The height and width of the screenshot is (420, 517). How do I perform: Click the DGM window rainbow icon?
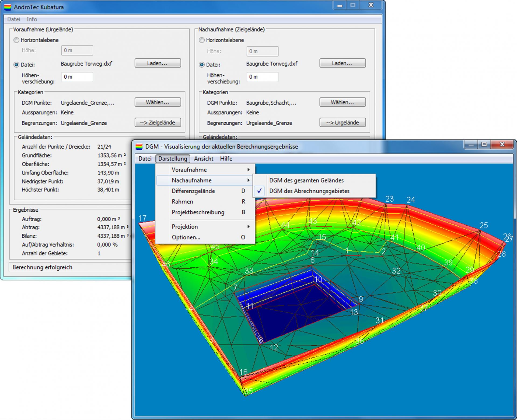(x=139, y=147)
